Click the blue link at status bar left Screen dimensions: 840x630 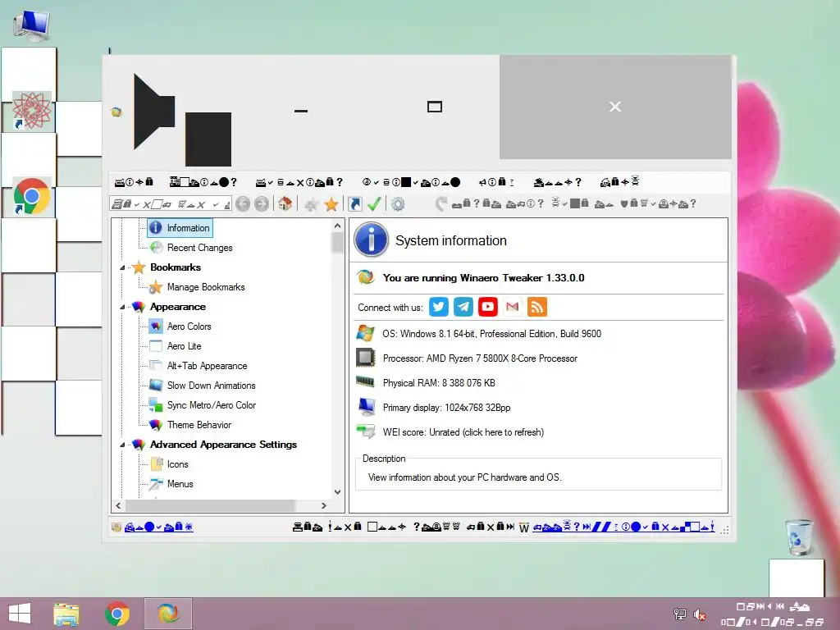click(x=158, y=527)
